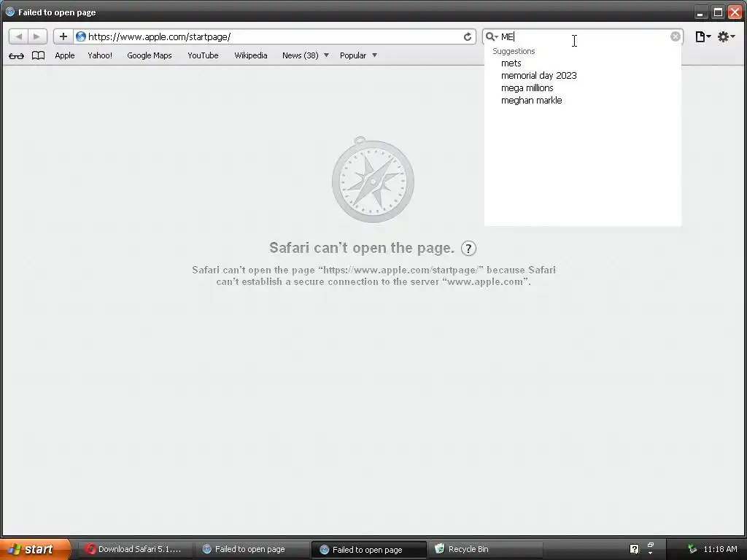Open the search magnifier dropdown
The width and height of the screenshot is (747, 560).
[491, 36]
